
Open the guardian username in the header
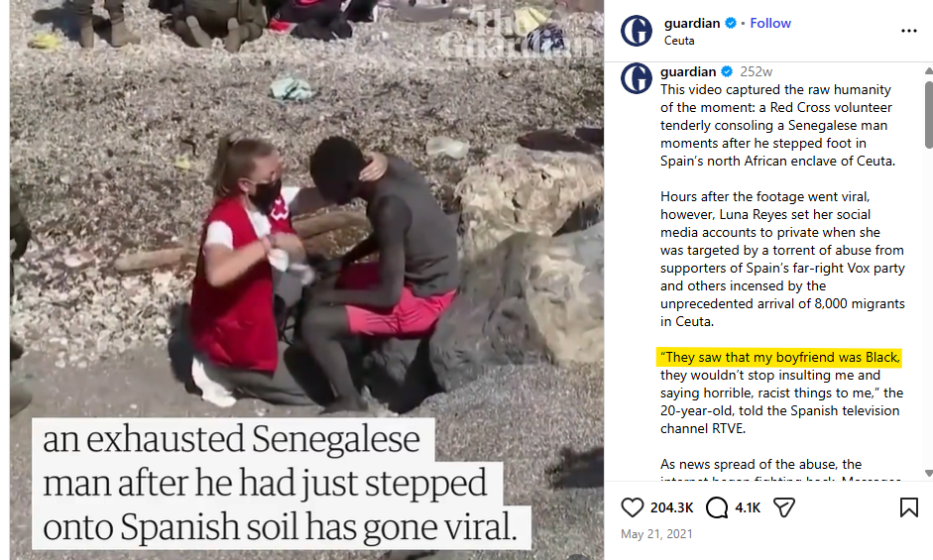(691, 23)
